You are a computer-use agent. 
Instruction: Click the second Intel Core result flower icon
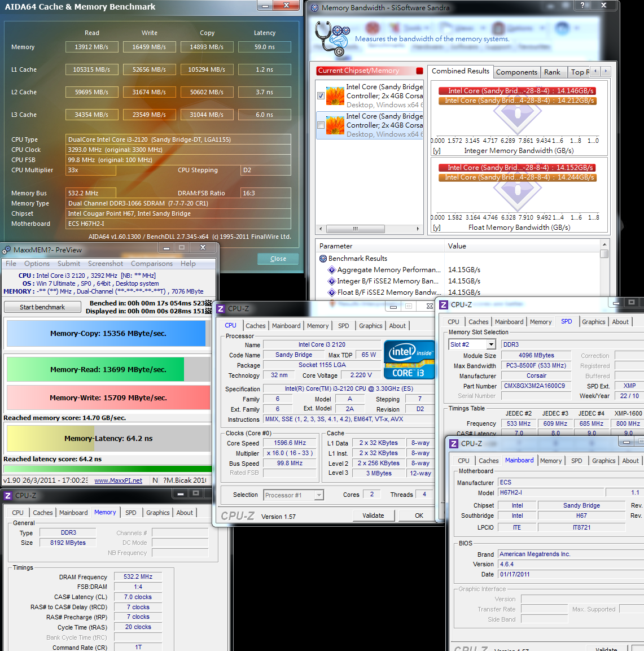[x=335, y=125]
